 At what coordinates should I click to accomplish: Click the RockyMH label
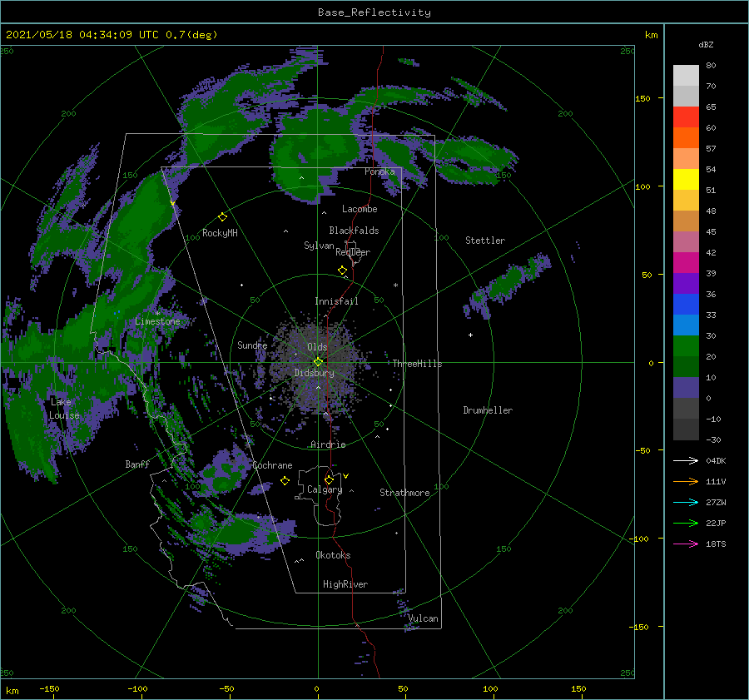[220, 233]
